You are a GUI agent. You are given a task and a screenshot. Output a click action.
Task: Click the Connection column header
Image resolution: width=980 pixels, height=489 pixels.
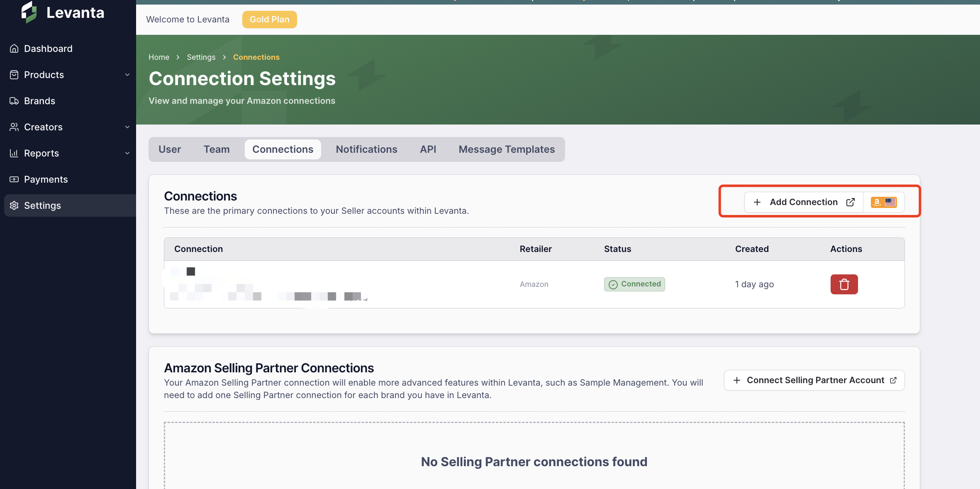[x=198, y=249]
